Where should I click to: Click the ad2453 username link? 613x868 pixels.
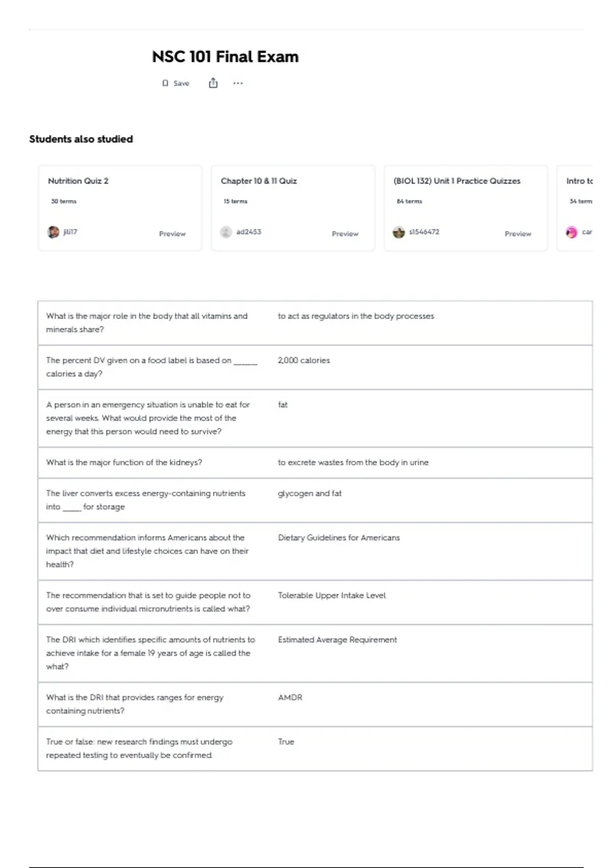(x=249, y=232)
